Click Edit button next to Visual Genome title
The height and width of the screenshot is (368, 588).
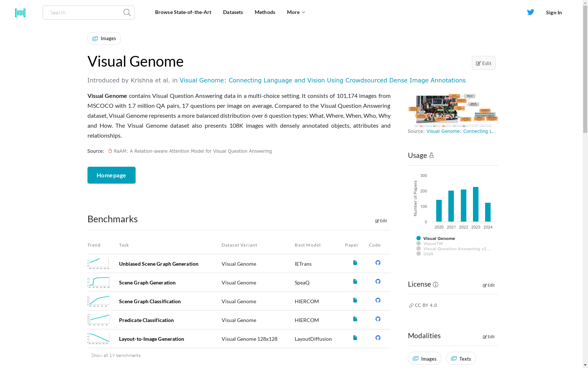point(484,63)
